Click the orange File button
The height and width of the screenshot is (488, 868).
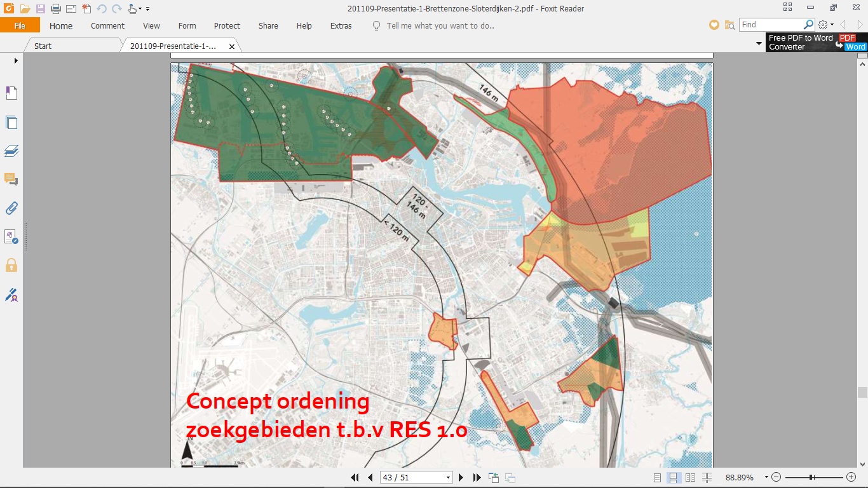(x=20, y=25)
